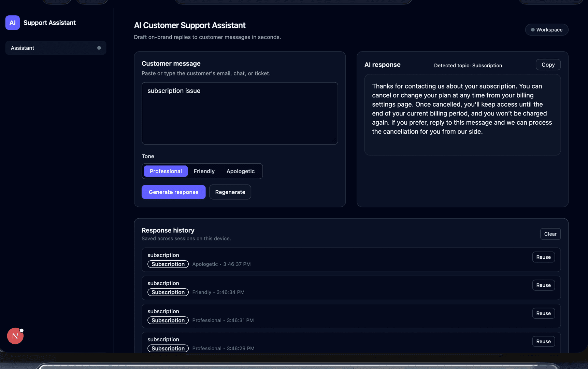Select the Professional tone option

(166, 171)
